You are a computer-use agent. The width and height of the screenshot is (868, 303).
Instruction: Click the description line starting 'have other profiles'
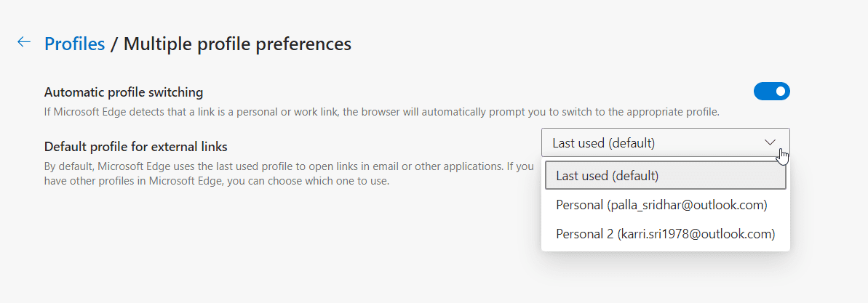point(217,180)
